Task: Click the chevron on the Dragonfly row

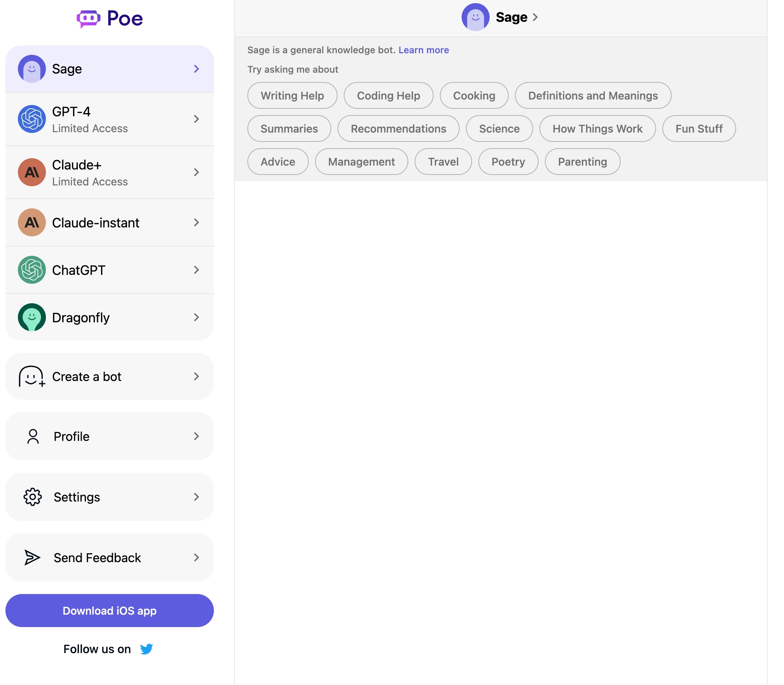Action: (x=196, y=317)
